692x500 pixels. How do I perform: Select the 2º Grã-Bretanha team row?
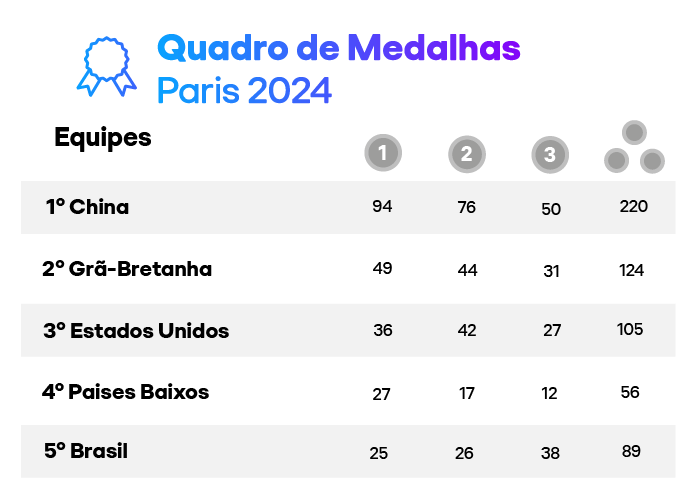pyautogui.click(x=127, y=269)
